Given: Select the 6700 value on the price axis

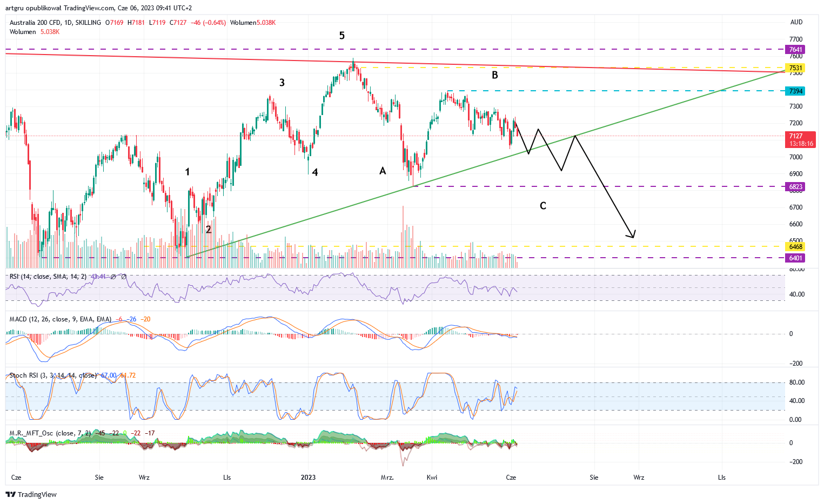Looking at the screenshot, I should (795, 207).
